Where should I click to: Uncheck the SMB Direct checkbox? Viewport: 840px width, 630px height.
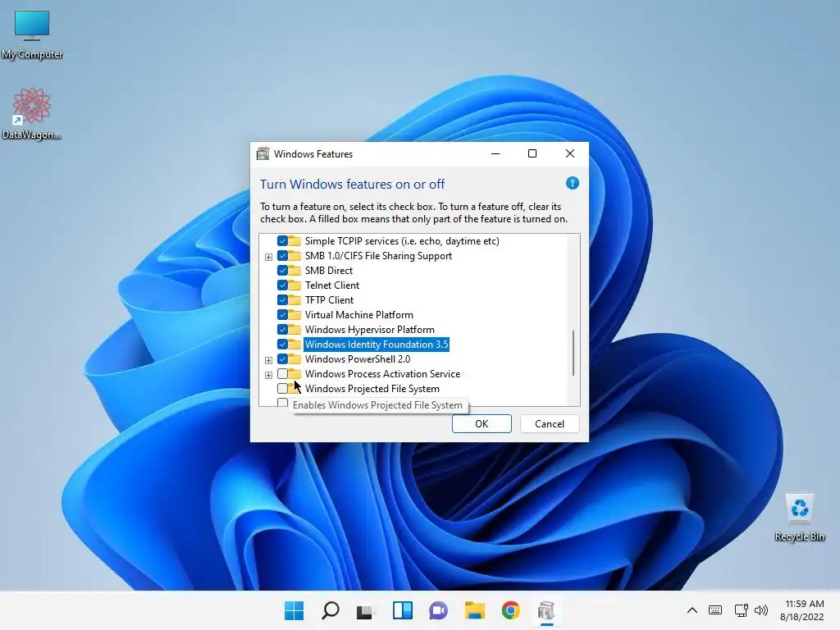tap(282, 270)
